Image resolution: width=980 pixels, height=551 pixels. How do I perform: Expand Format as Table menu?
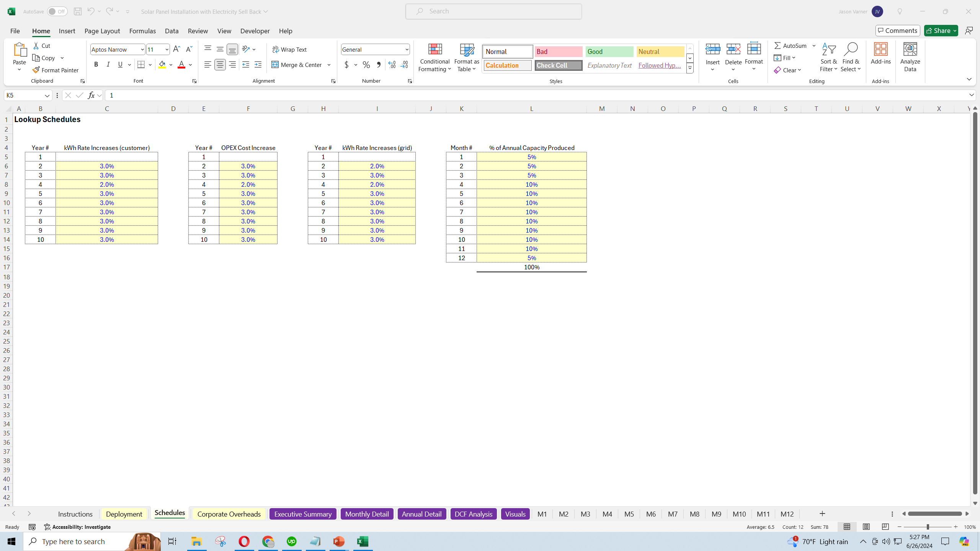click(x=467, y=57)
